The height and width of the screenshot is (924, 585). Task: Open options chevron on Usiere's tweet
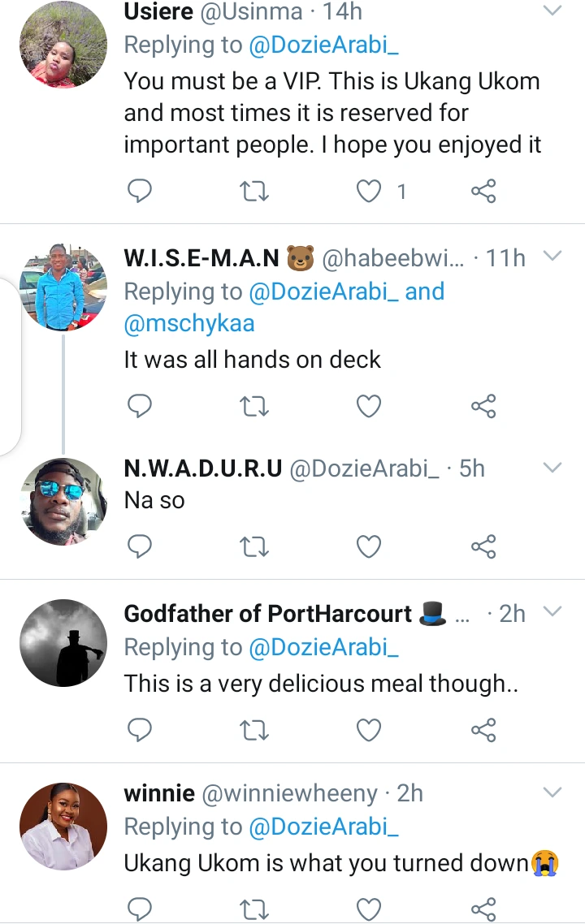click(552, 11)
